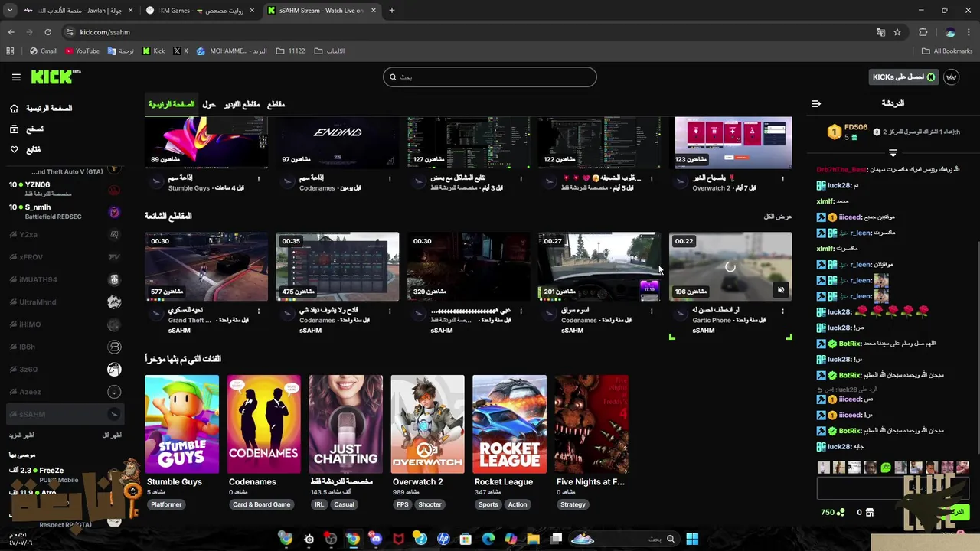Click the Sports tag under Rocket League
Image resolution: width=980 pixels, height=551 pixels.
click(x=488, y=504)
